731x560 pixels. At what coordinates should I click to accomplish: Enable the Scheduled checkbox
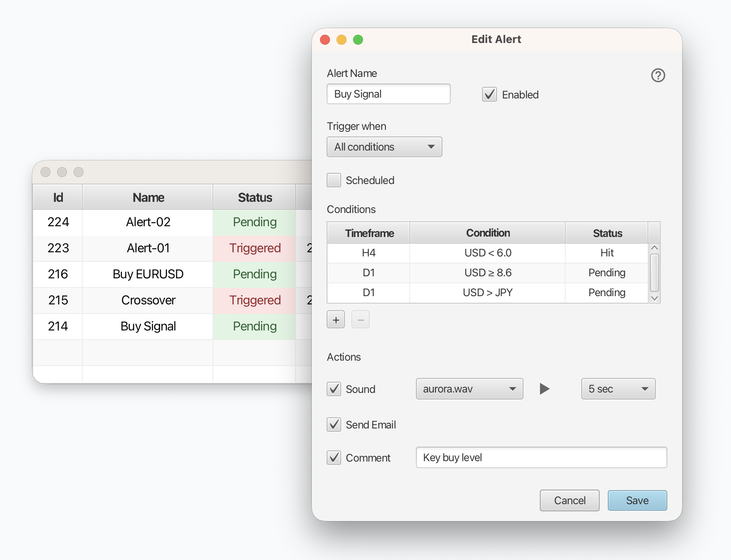pyautogui.click(x=334, y=180)
